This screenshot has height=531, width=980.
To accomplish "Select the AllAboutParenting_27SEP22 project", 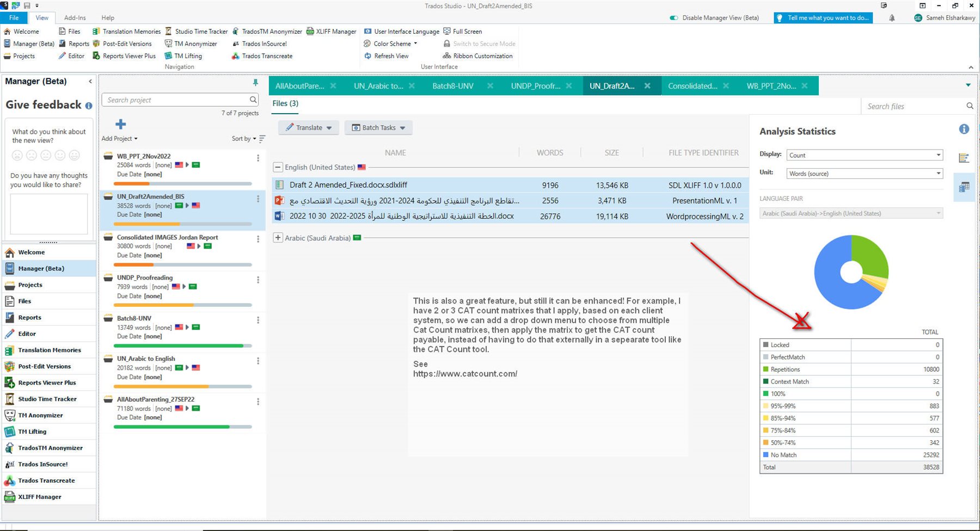I will [182, 412].
